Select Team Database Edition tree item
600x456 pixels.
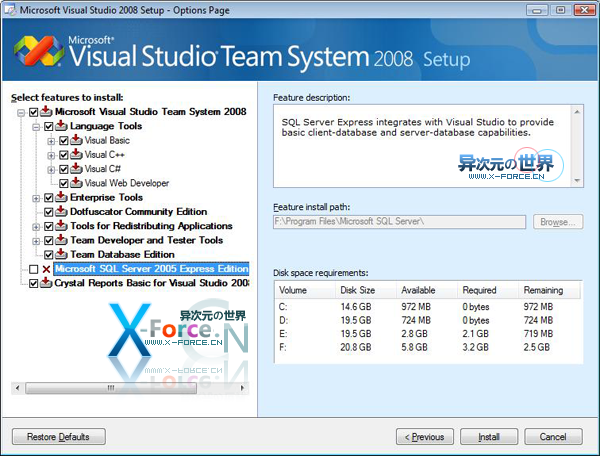[x=122, y=254]
